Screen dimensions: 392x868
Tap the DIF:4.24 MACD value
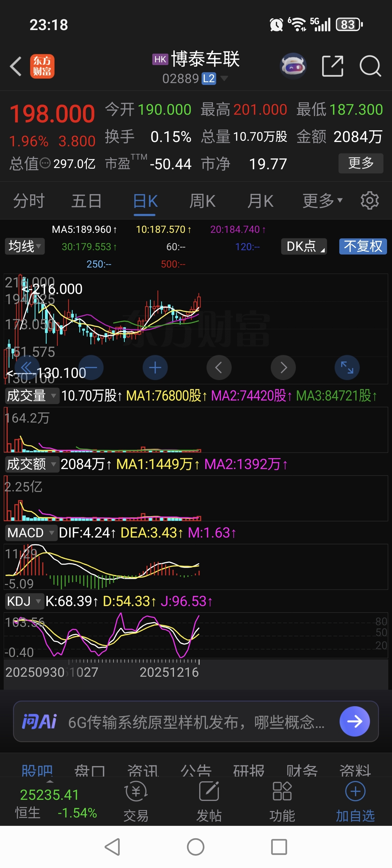tap(87, 533)
